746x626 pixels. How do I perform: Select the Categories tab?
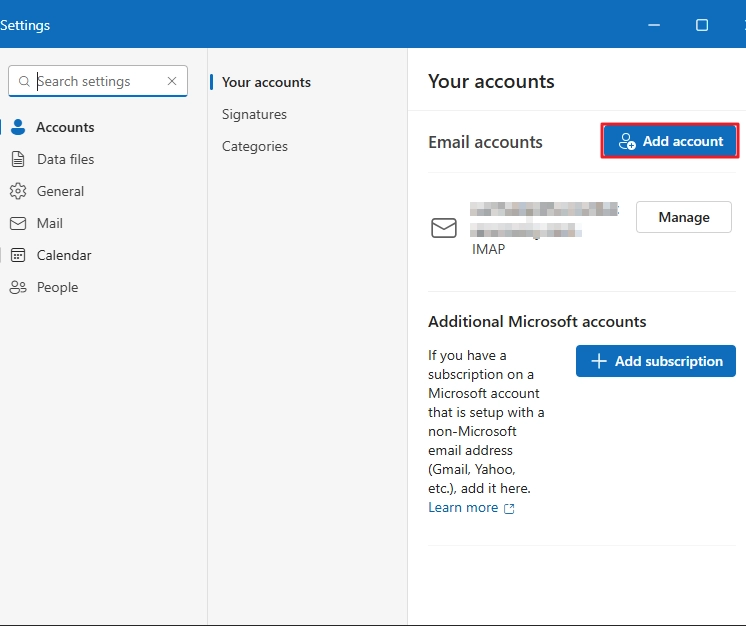coord(255,147)
